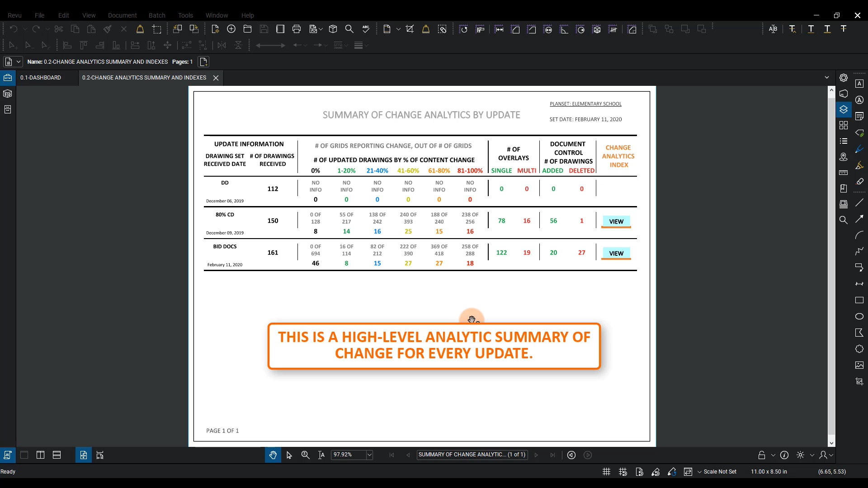The width and height of the screenshot is (868, 488).
Task: Open the Layers panel in the right sidebar
Action: point(844,109)
